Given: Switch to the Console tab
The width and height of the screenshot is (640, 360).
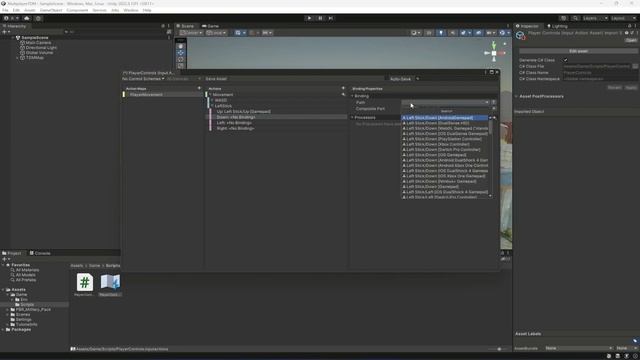Looking at the screenshot, I should click(x=40, y=253).
